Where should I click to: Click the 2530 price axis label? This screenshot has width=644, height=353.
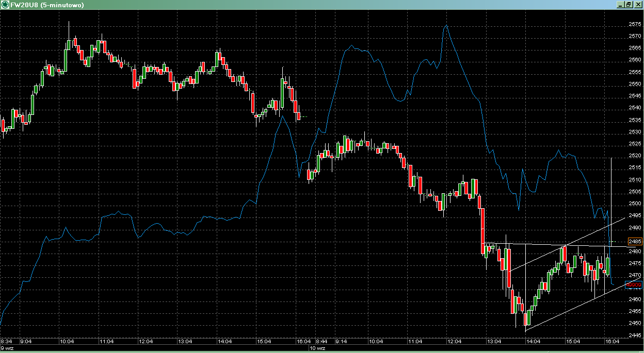pos(635,132)
